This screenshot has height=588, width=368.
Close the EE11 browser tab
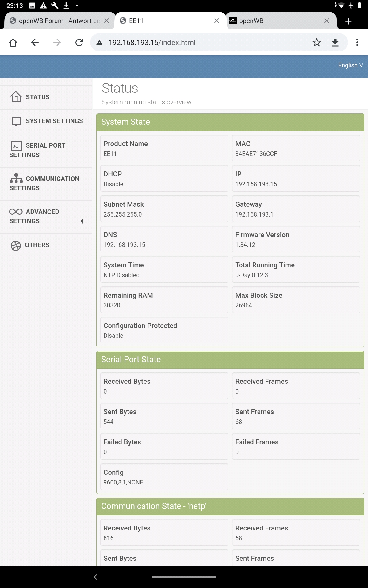coord(217,21)
